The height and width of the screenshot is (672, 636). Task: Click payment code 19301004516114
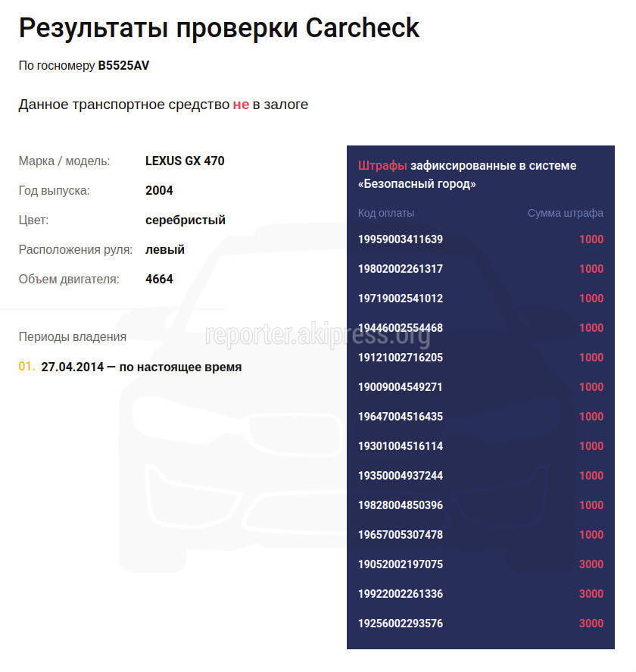401,446
